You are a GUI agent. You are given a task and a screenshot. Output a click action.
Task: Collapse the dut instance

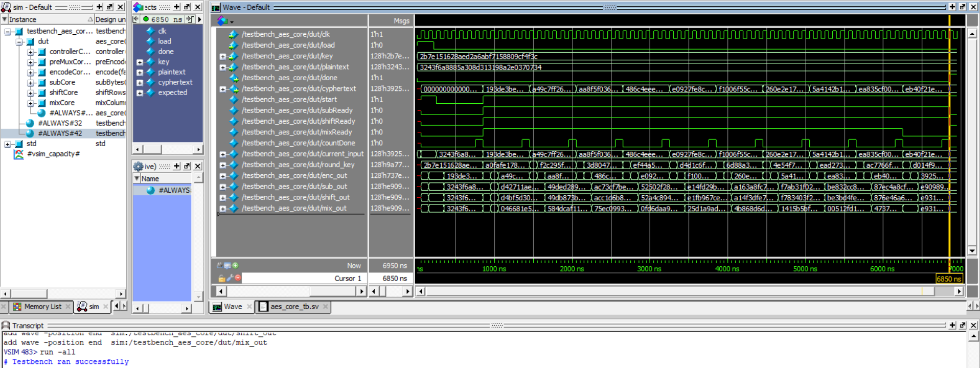tap(19, 41)
